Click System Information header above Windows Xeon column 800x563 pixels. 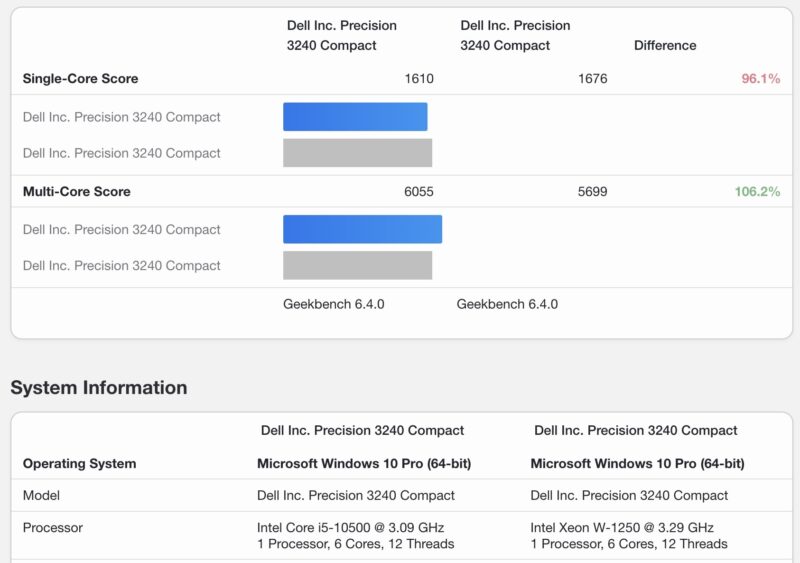click(636, 430)
